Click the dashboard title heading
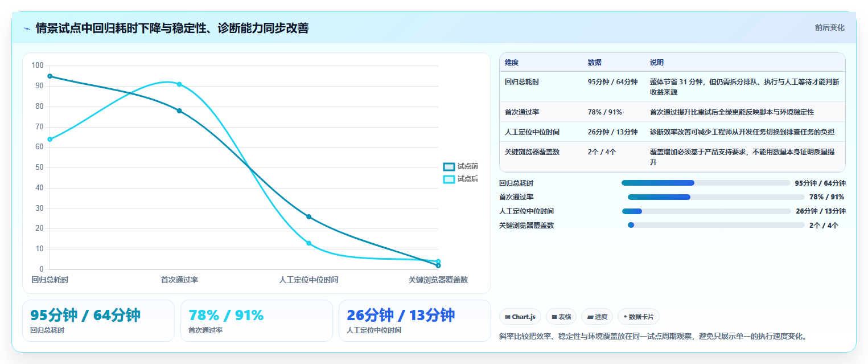This screenshot has height=364, width=868. 172,28
